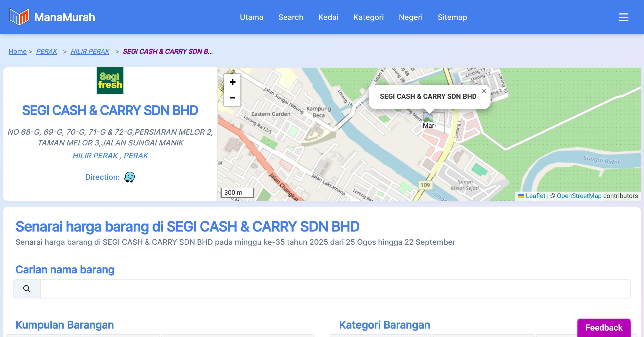This screenshot has width=644, height=337.
Task: Open the Utama menu item
Action: (251, 17)
